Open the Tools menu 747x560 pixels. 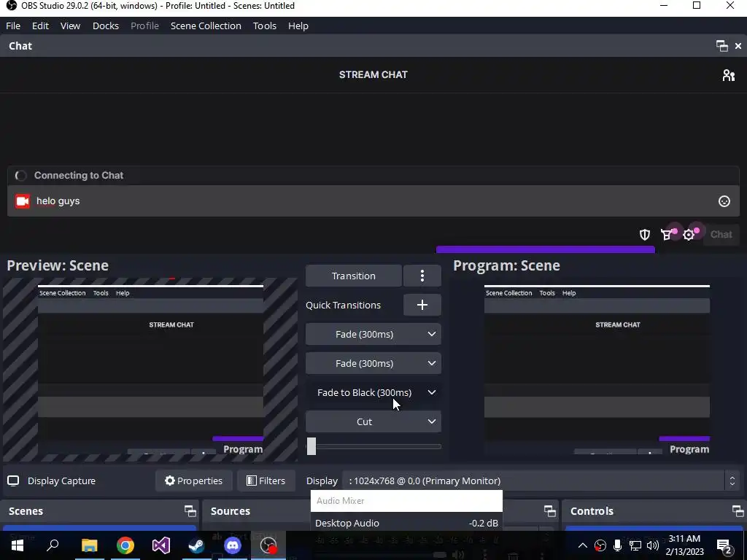(x=264, y=26)
